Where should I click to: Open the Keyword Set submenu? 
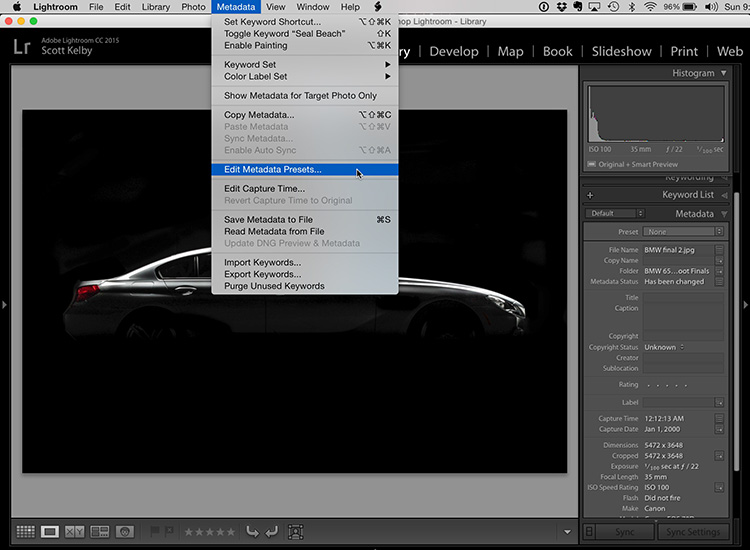click(305, 65)
